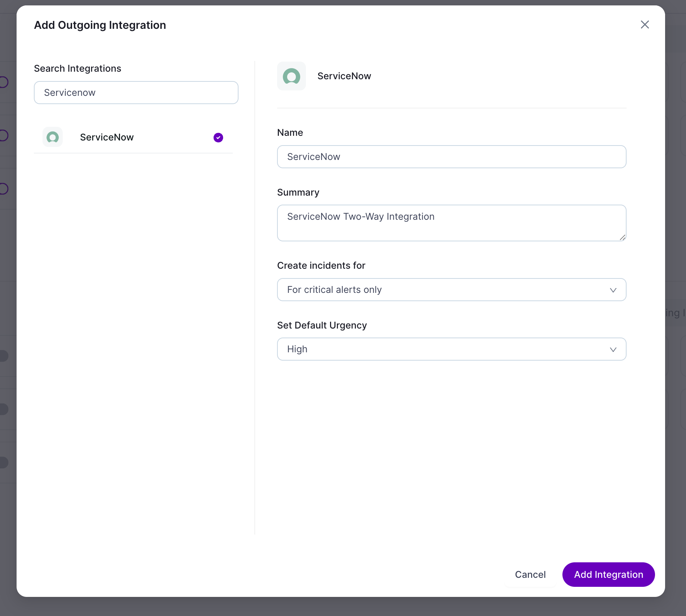Click the ServiceNow logo in the results list

[x=53, y=137]
